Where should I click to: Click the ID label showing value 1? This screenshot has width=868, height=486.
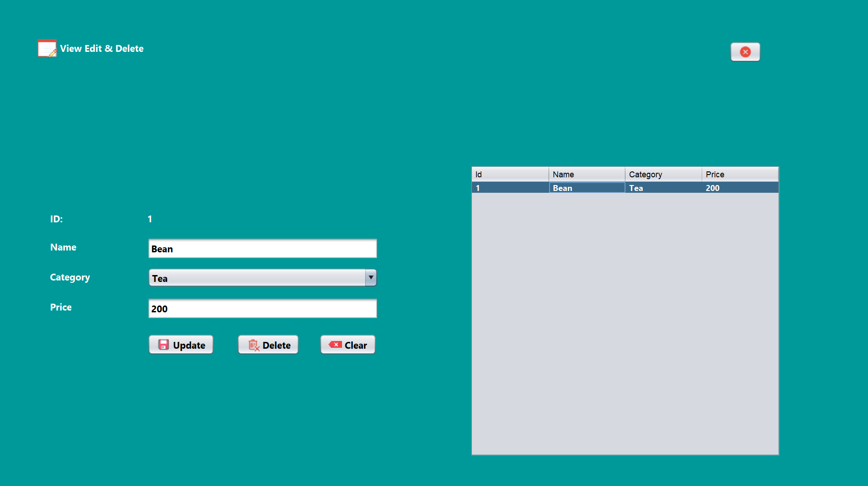[150, 219]
